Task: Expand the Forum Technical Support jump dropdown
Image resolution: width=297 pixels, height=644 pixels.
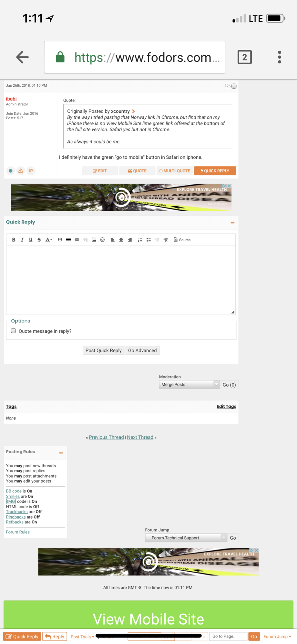Action: pyautogui.click(x=186, y=538)
